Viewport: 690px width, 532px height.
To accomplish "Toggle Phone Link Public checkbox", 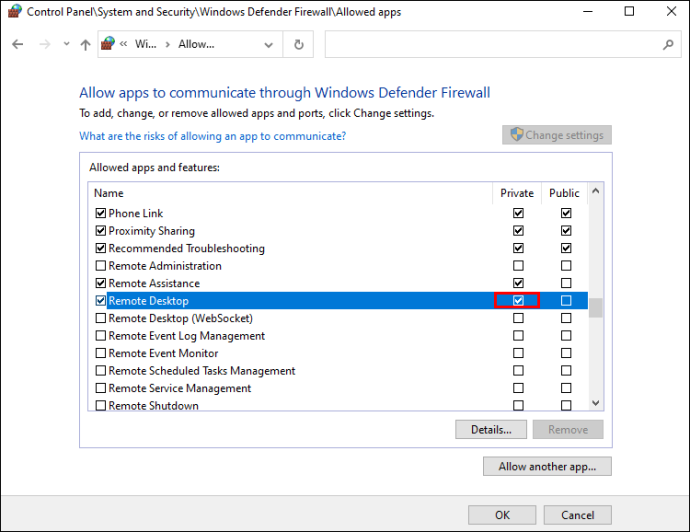I will tap(566, 213).
